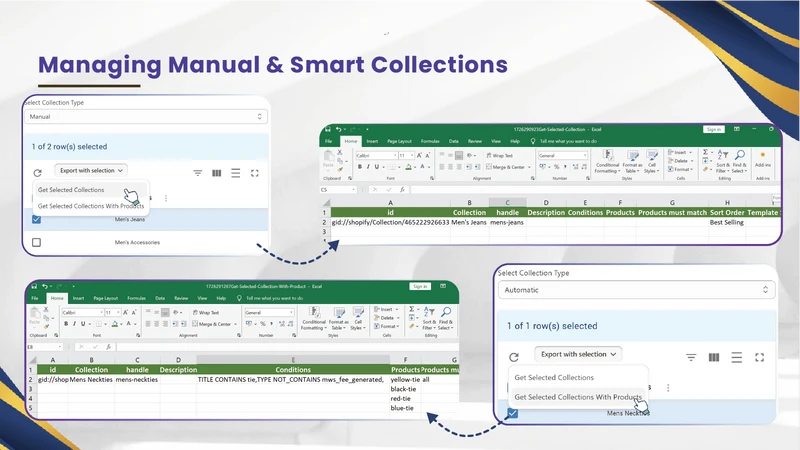This screenshot has width=800, height=450.
Task: Choose Get Selected Collections With Products in the Automatic menu
Action: coord(578,397)
